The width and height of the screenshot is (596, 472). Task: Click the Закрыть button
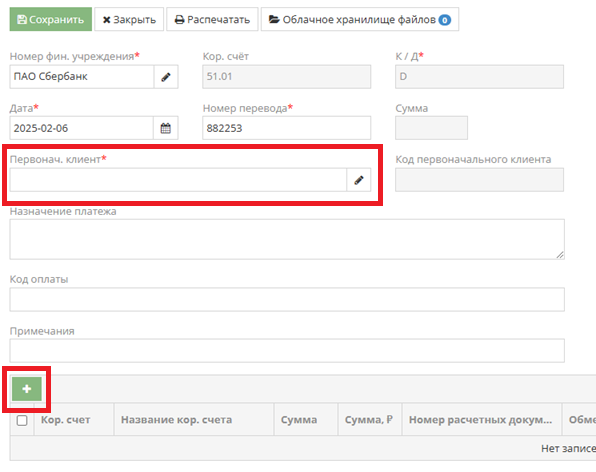tap(129, 19)
